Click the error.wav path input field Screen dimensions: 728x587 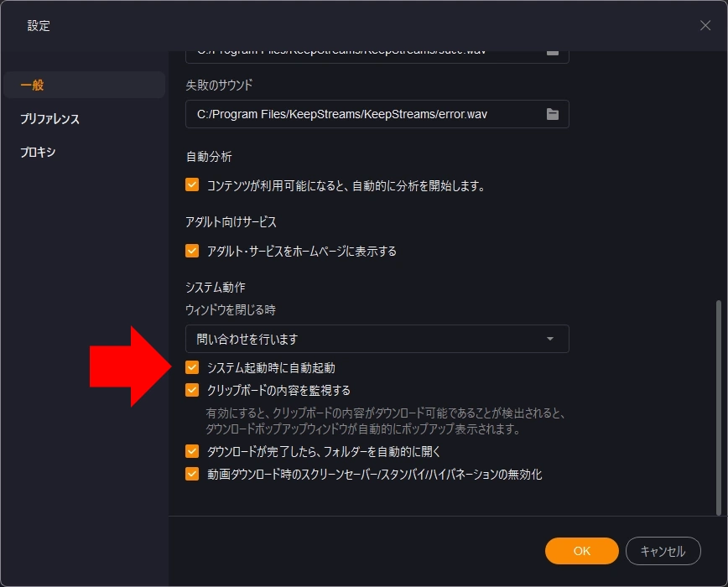coord(361,114)
